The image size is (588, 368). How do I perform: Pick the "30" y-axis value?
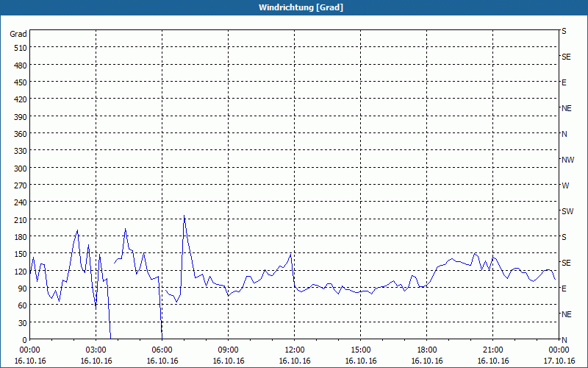23,323
